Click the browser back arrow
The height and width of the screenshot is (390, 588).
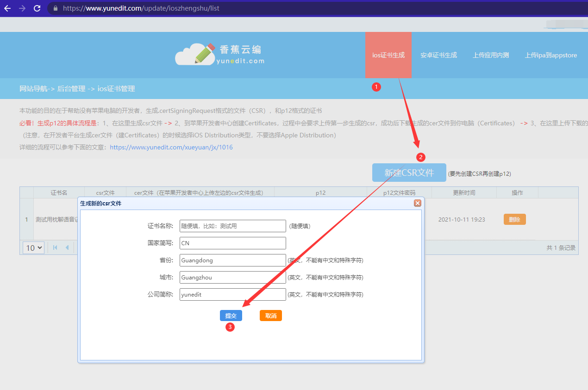[x=7, y=8]
